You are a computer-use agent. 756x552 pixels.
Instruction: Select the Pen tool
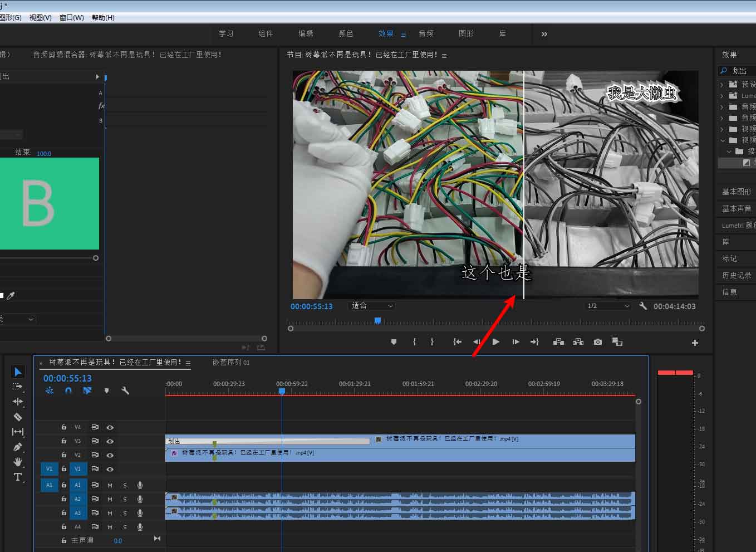(x=18, y=447)
